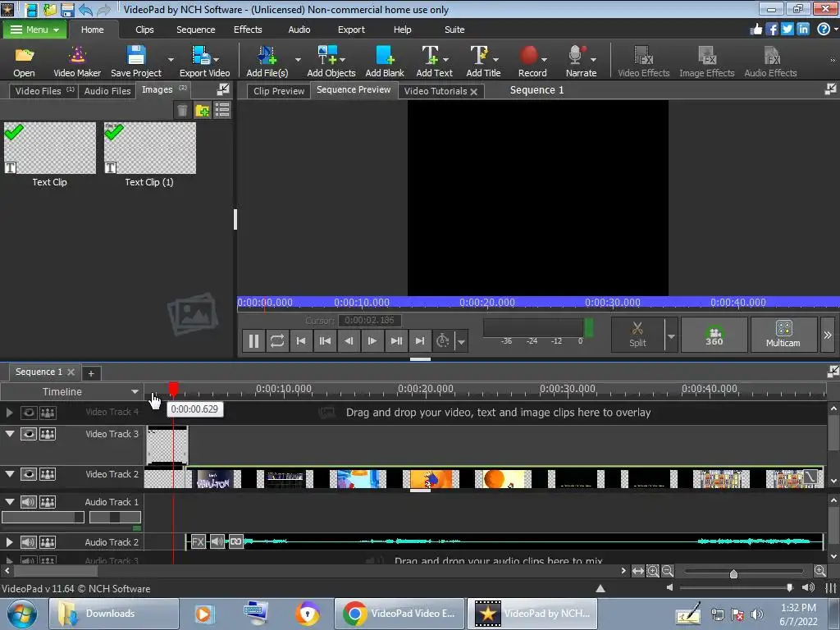
Task: Pause playback in preview
Action: point(254,341)
